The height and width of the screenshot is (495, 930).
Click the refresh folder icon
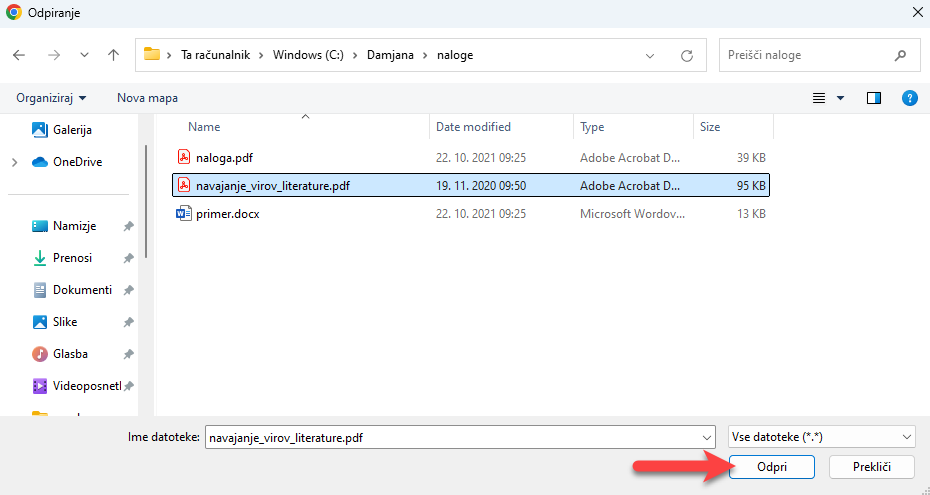(x=686, y=55)
